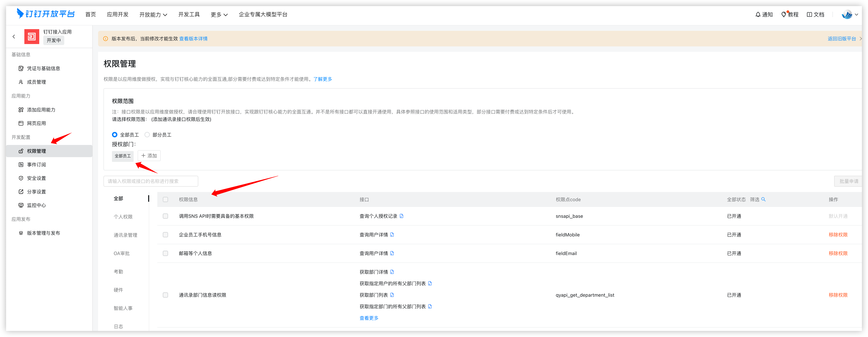The width and height of the screenshot is (868, 337).
Task: Open doc icon beside 查询个人授权记录
Action: click(x=401, y=216)
